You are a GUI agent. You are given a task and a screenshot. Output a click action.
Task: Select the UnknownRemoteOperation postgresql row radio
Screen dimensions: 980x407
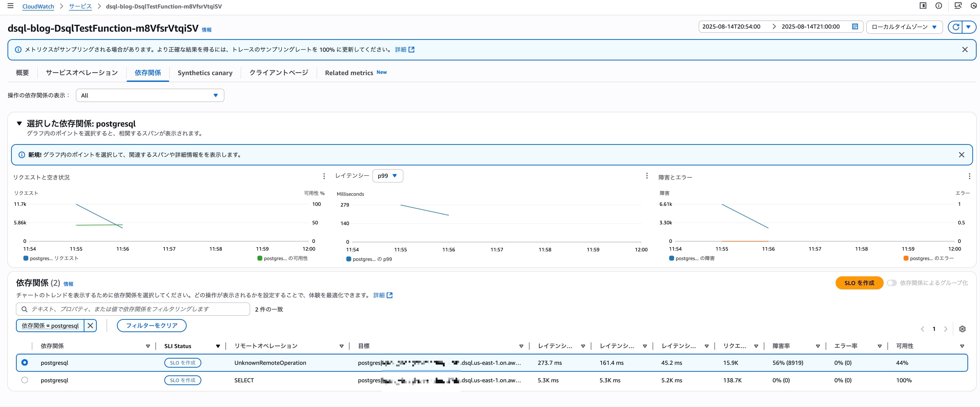[25, 362]
